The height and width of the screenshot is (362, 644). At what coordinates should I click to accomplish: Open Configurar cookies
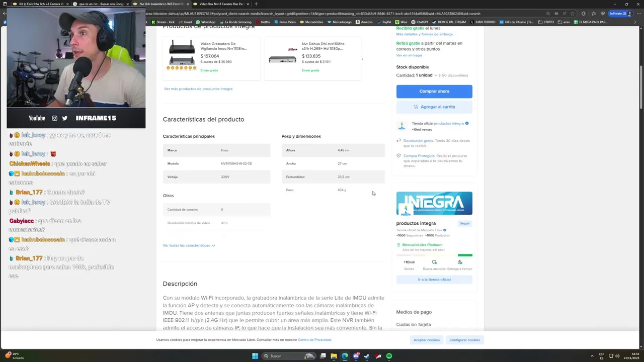point(464,340)
